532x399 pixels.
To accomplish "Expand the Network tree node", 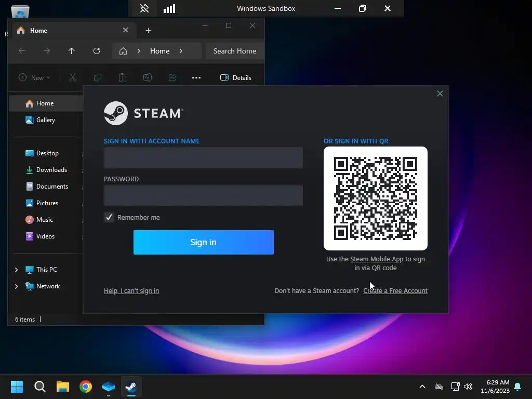I will pos(16,286).
